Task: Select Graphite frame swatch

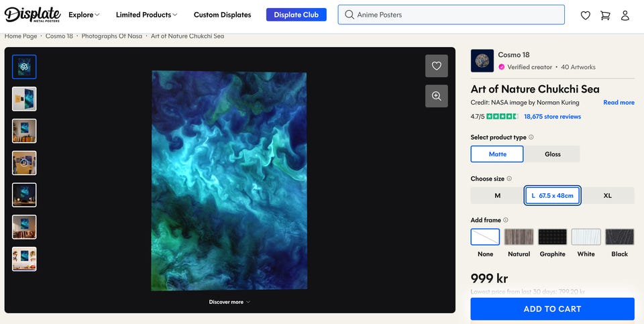Action: 552,237
